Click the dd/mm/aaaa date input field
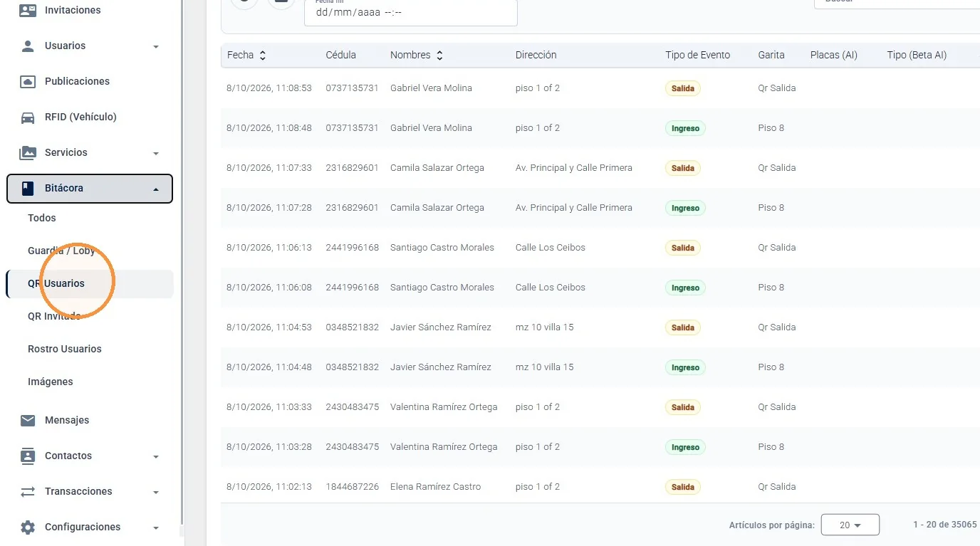 [410, 12]
